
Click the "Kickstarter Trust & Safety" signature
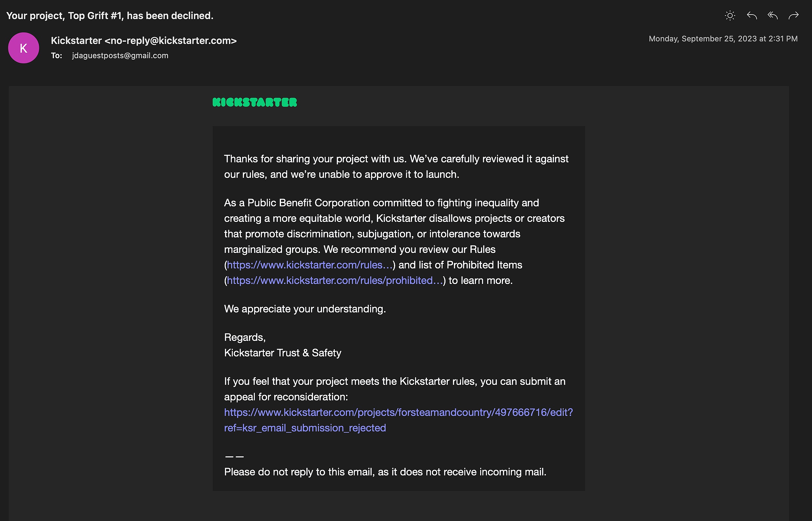click(x=282, y=353)
